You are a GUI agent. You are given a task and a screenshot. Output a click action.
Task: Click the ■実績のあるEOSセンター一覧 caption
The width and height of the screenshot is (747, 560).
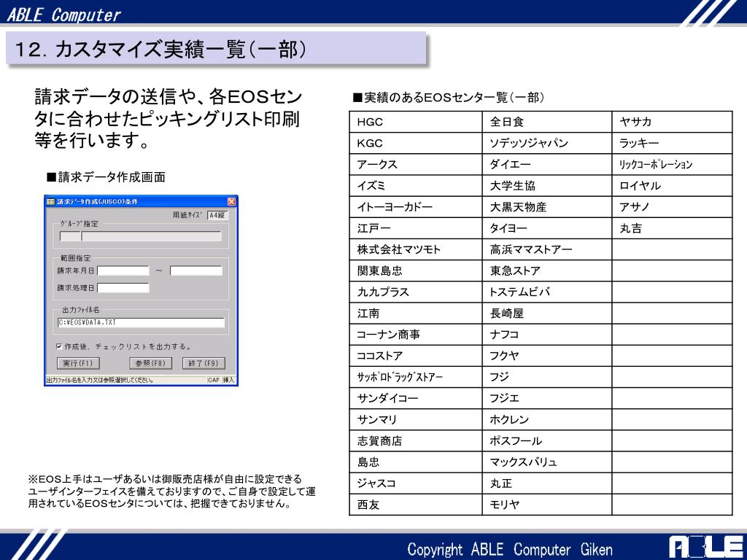(448, 98)
